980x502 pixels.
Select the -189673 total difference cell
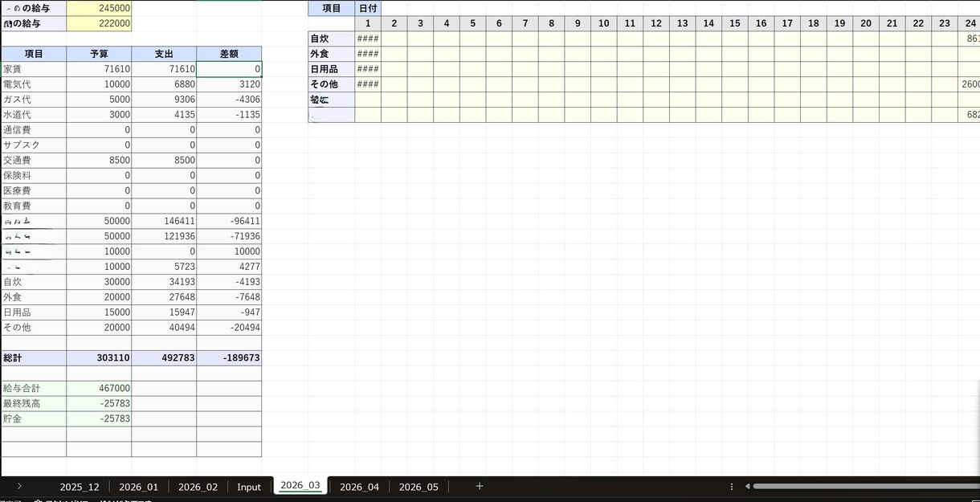tap(229, 358)
